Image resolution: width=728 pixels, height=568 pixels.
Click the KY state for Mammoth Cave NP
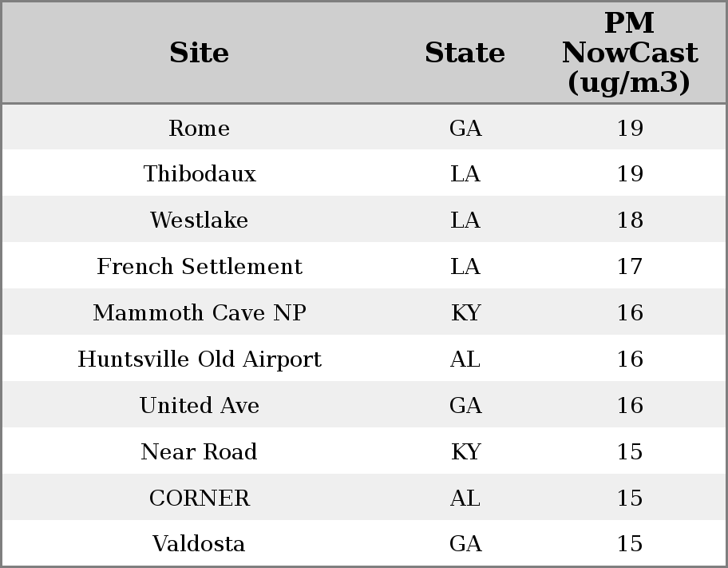point(465,312)
